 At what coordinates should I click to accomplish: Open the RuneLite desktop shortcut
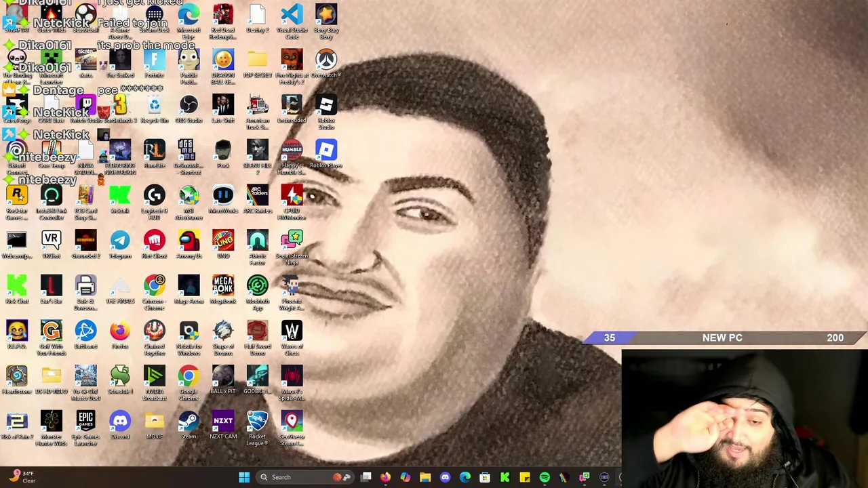pos(154,155)
